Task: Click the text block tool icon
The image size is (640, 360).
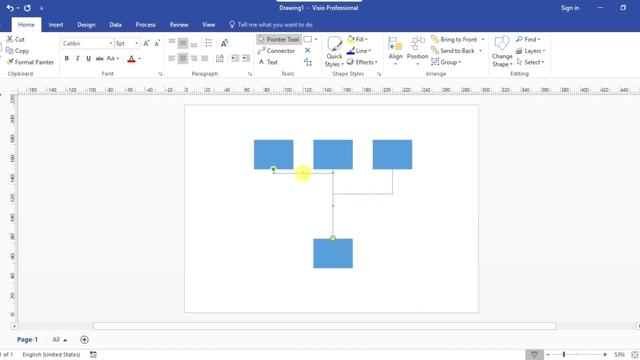Action: click(308, 62)
